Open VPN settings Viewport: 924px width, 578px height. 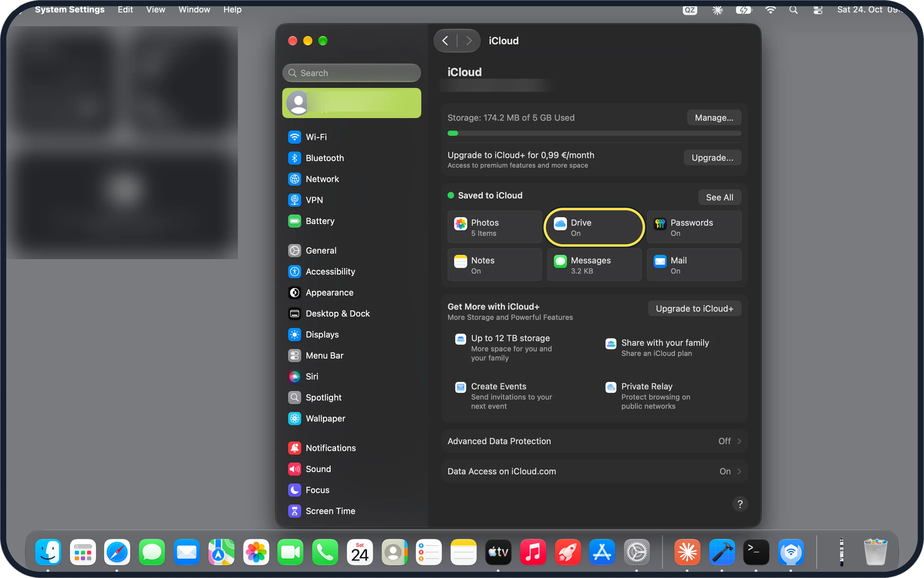click(351, 200)
